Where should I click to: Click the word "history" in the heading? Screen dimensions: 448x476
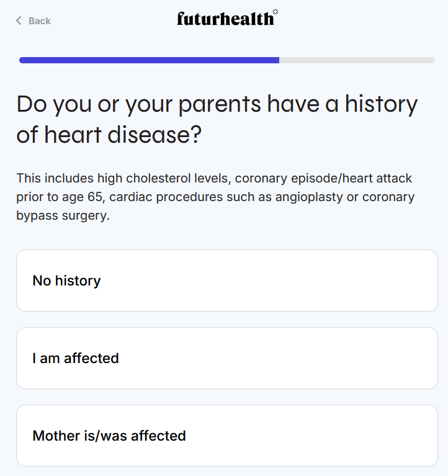coord(382,104)
